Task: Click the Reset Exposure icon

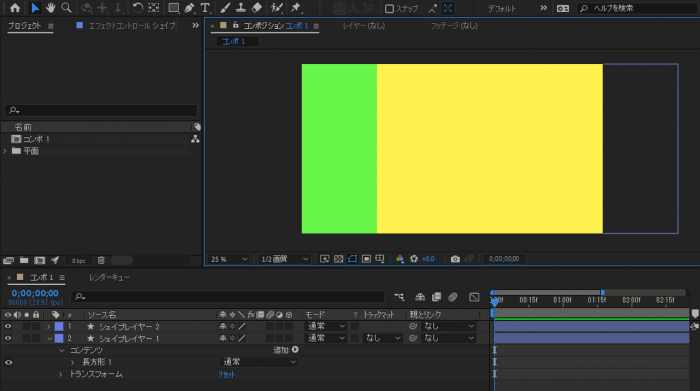Action: (414, 259)
